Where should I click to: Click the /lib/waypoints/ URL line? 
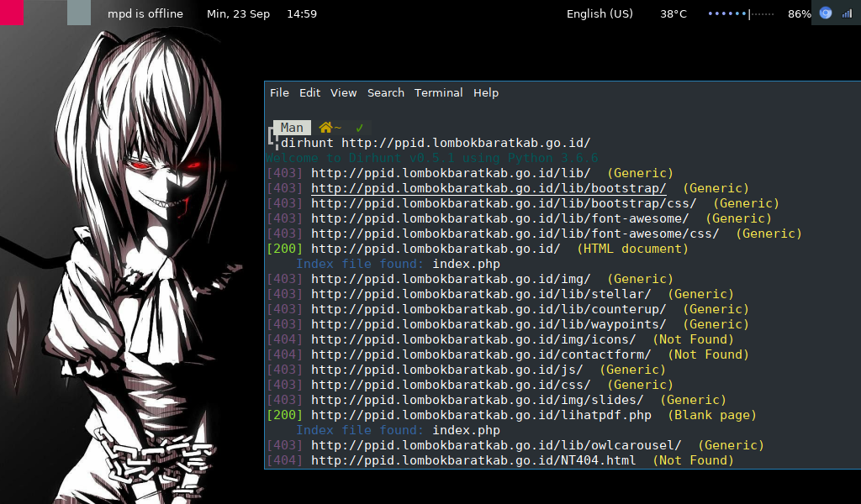489,324
